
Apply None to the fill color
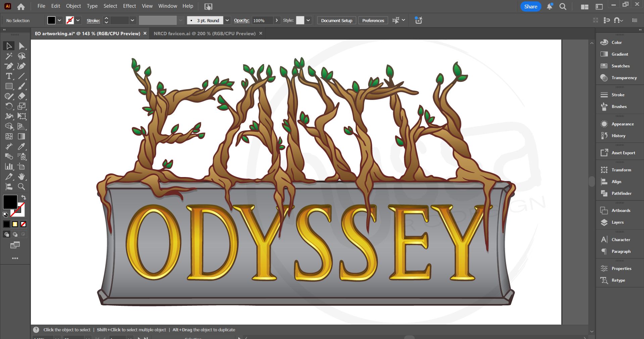[x=23, y=224]
